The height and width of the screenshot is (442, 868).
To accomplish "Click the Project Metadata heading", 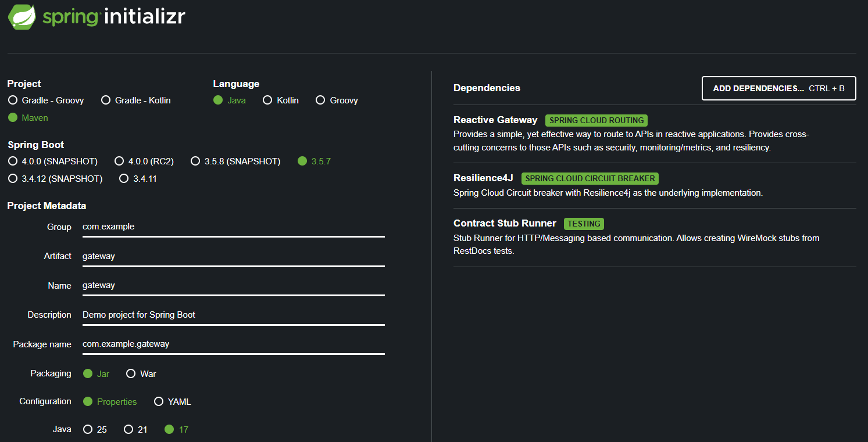I will pyautogui.click(x=47, y=206).
